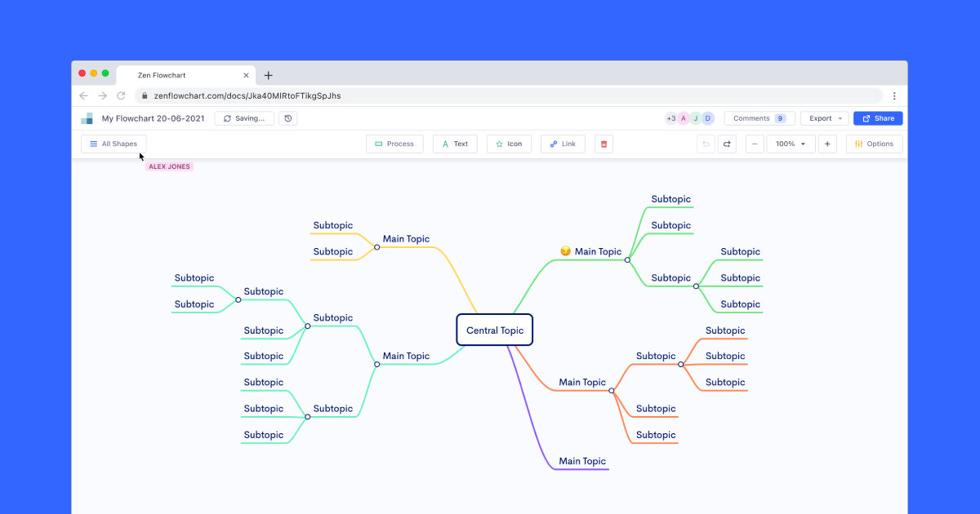Open version history with the clock icon
This screenshot has height=514, width=980.
[287, 118]
